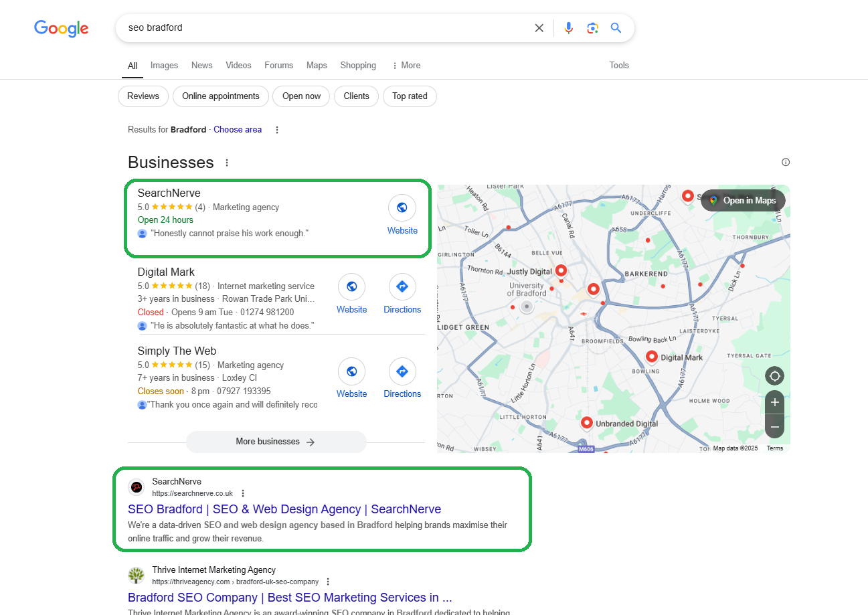Click the blue magnifier search icon

pos(616,28)
